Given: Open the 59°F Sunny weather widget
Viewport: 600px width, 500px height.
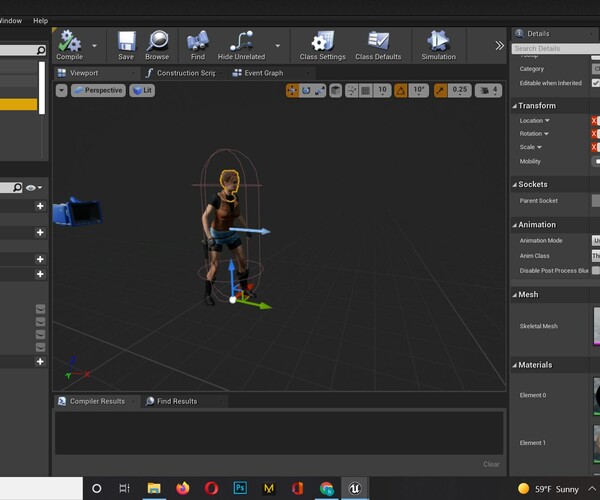Looking at the screenshot, I should [x=548, y=489].
